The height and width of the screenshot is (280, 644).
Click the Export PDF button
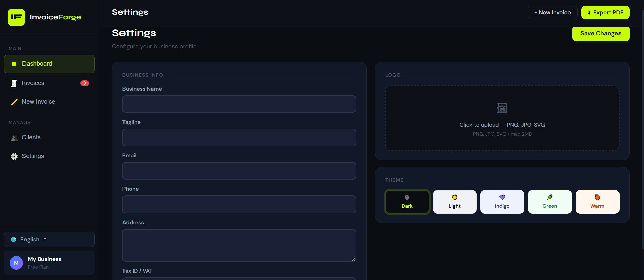click(605, 12)
